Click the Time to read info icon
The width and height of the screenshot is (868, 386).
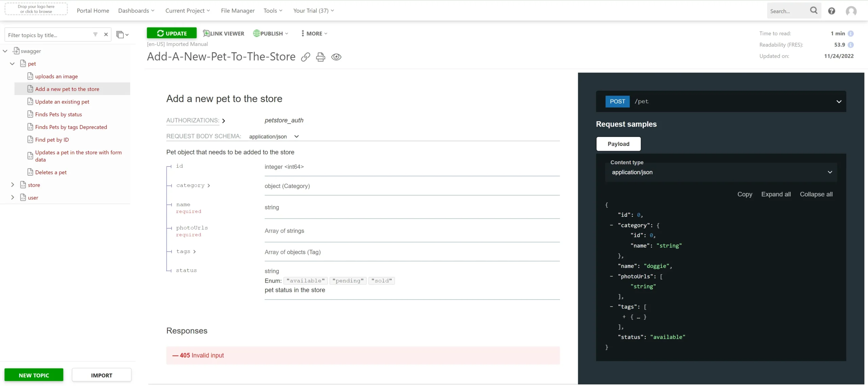tap(851, 33)
